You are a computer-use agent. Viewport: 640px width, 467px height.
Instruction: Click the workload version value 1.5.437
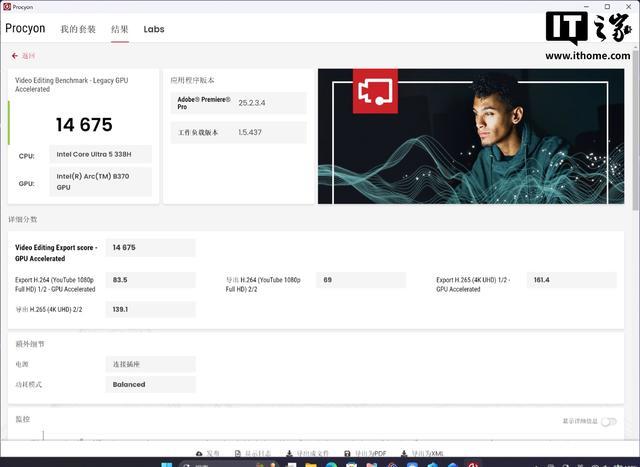(250, 132)
